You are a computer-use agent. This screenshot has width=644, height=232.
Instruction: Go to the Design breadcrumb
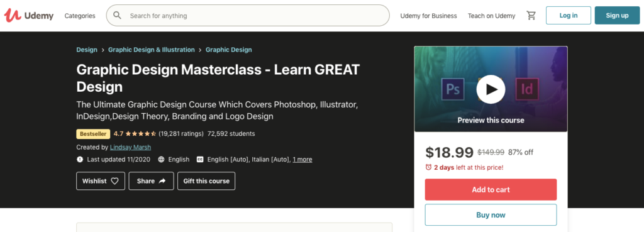tap(87, 50)
